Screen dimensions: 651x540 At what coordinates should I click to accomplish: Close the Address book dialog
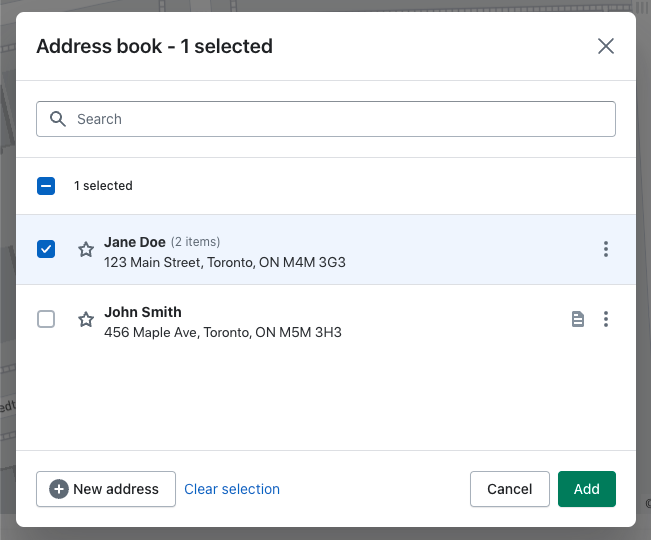coord(605,46)
